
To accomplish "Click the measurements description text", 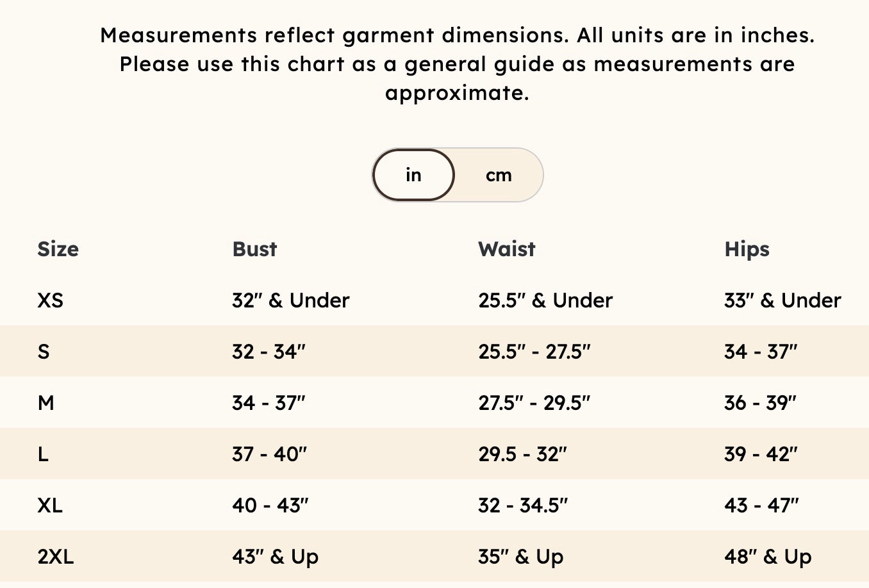I will point(457,64).
